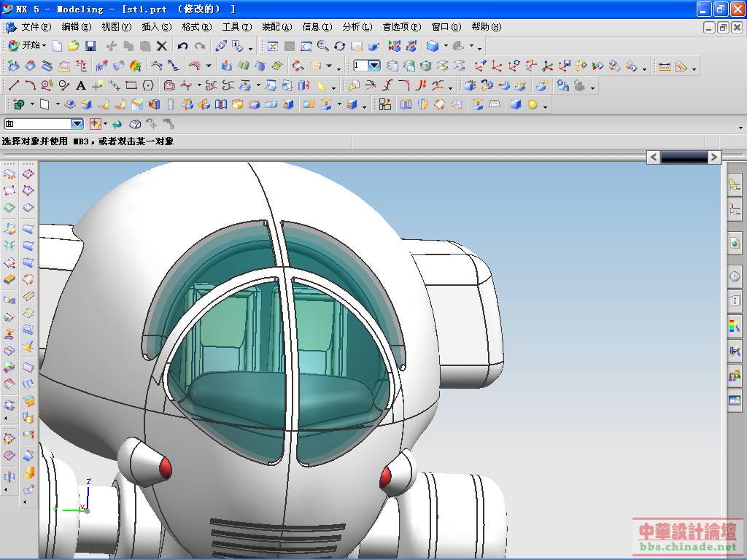This screenshot has height=560, width=747.
Task: Open the 文件 (File) menu
Action: [x=36, y=27]
